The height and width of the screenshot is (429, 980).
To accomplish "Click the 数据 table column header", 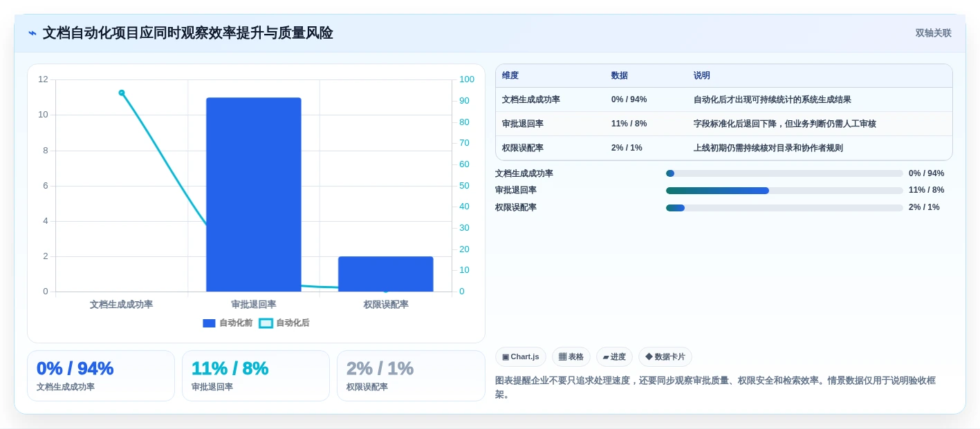I will 620,75.
